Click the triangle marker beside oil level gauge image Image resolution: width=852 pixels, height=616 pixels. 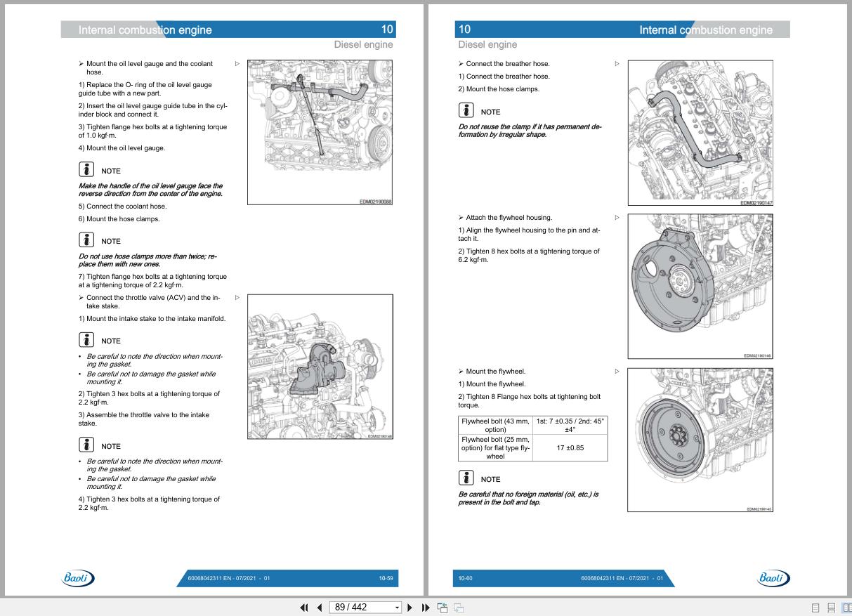[237, 63]
